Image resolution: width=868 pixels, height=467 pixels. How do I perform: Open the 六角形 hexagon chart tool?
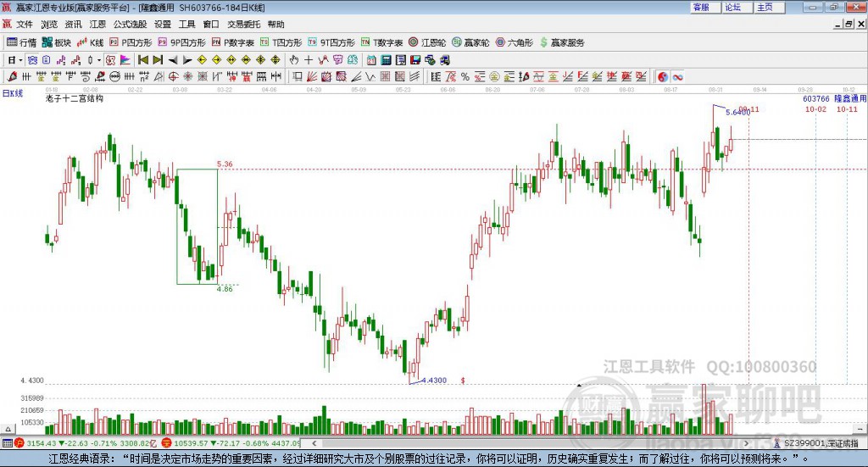pyautogui.click(x=514, y=42)
